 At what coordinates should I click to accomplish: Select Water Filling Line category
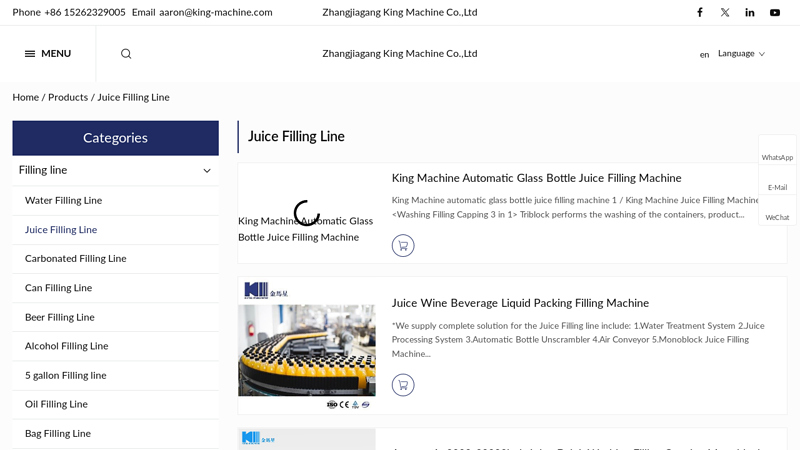tap(115, 201)
